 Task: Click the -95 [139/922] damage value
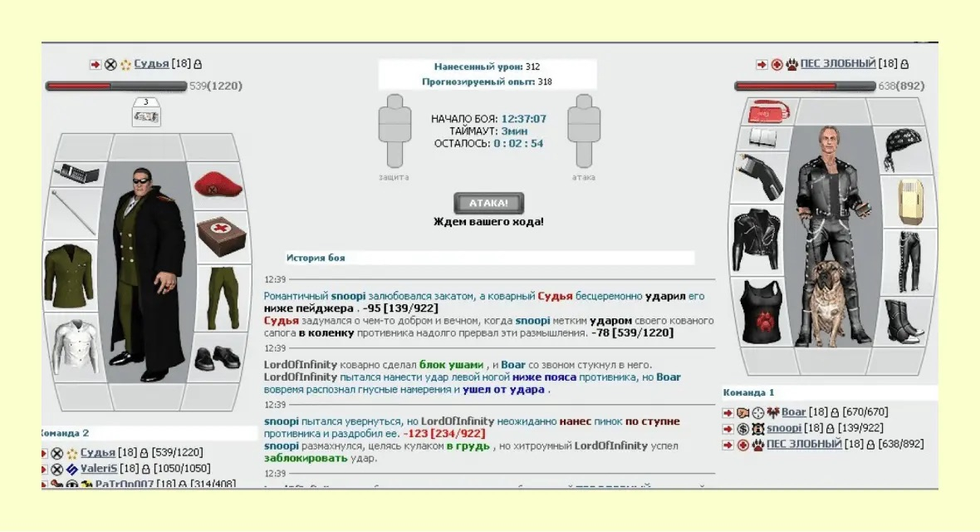pyautogui.click(x=401, y=308)
